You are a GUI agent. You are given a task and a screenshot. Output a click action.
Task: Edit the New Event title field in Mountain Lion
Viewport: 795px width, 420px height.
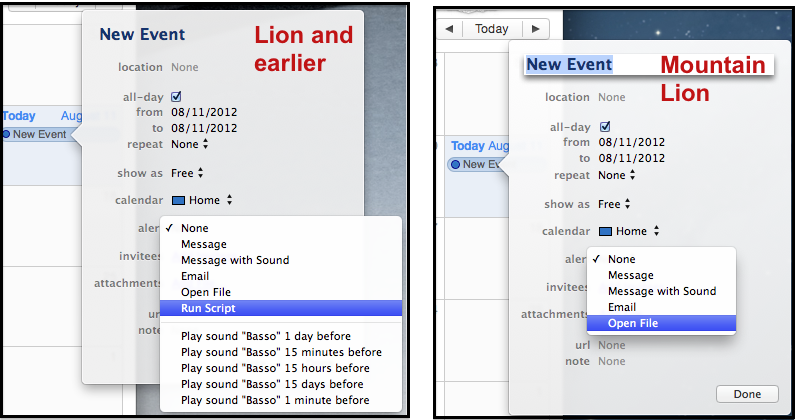(x=648, y=64)
